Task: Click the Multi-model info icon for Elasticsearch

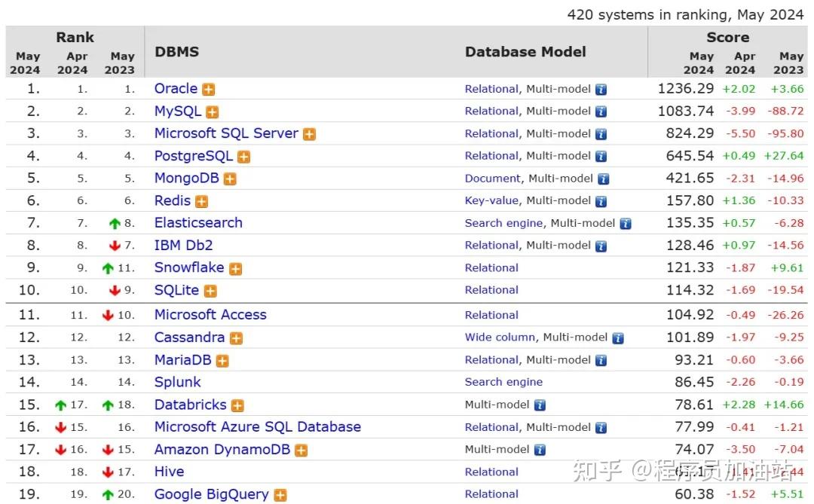Action: point(625,224)
